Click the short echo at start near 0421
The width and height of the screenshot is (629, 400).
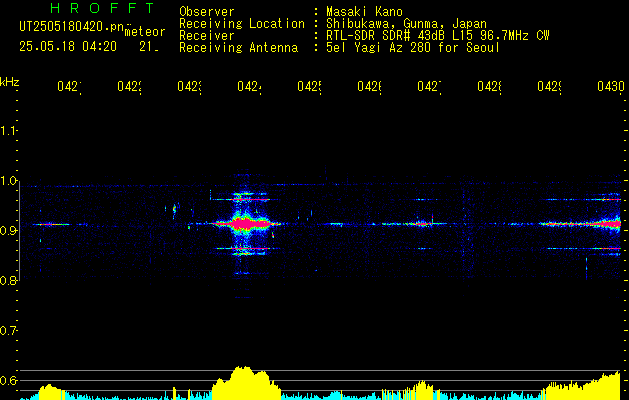tap(50, 224)
